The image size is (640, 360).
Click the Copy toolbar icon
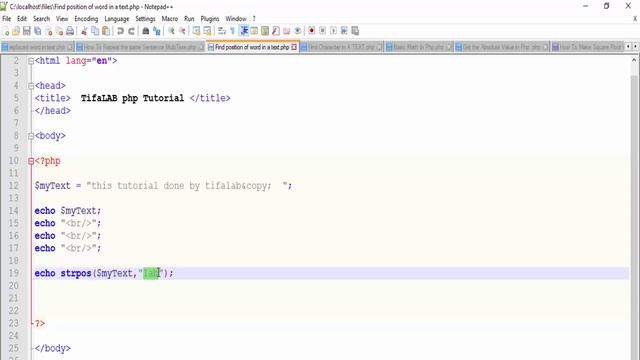95,31
